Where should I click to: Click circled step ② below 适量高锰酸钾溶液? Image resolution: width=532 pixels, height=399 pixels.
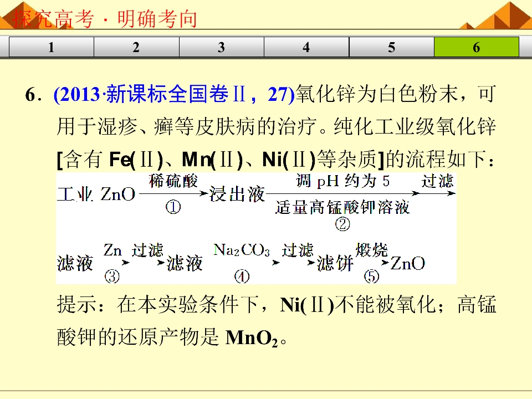342,224
